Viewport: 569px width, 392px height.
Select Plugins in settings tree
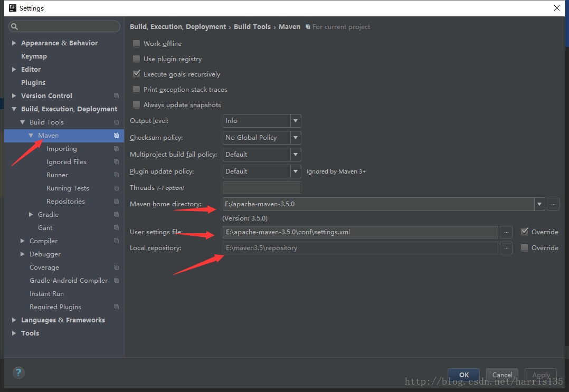pyautogui.click(x=33, y=83)
